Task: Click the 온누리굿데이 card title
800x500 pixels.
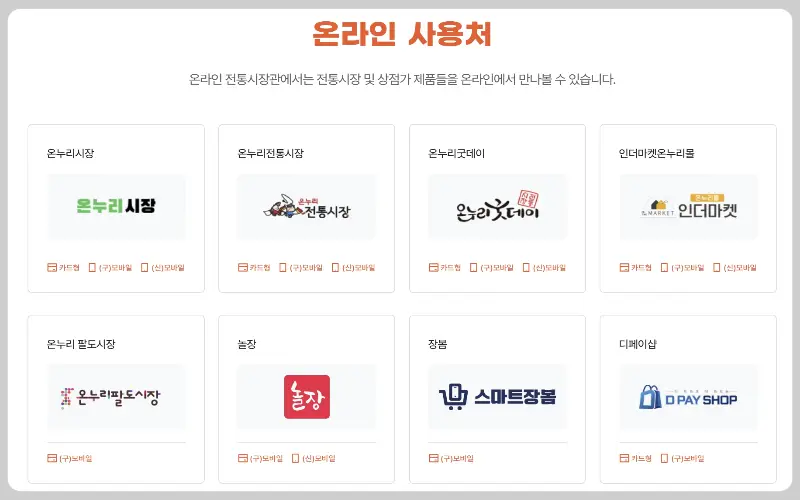Action: pyautogui.click(x=456, y=153)
